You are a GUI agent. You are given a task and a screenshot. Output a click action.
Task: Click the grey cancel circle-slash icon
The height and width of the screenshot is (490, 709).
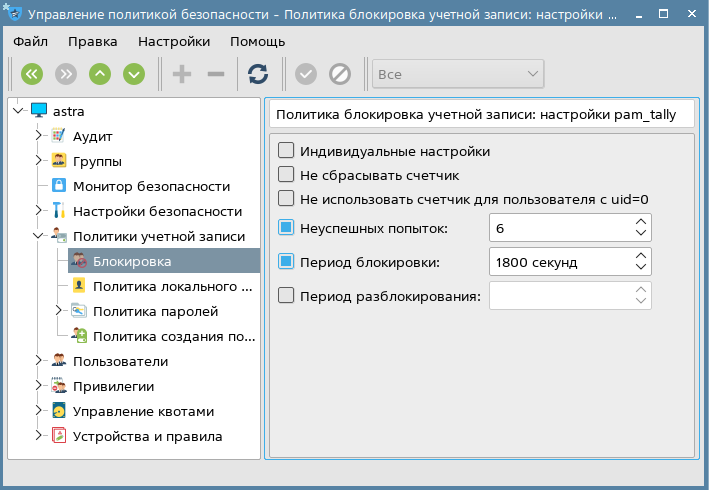tap(340, 74)
